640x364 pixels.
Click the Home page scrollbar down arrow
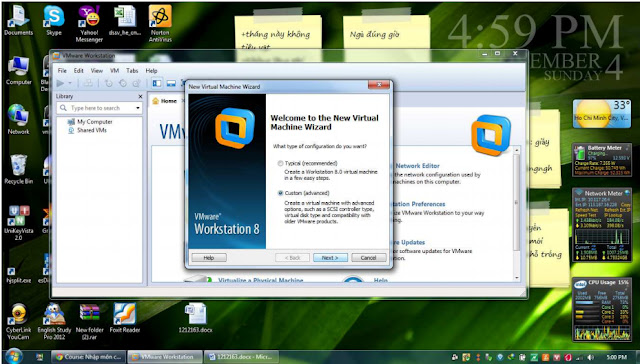517,277
